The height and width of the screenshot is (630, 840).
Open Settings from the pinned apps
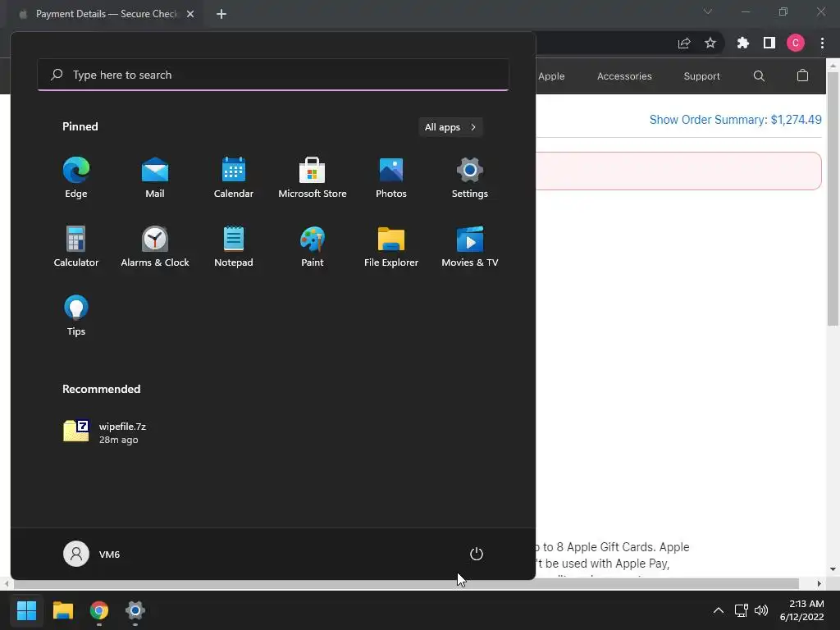tap(470, 178)
